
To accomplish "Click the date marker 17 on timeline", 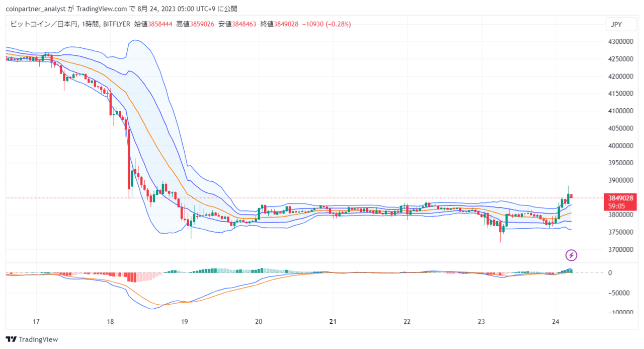I will pos(36,321).
